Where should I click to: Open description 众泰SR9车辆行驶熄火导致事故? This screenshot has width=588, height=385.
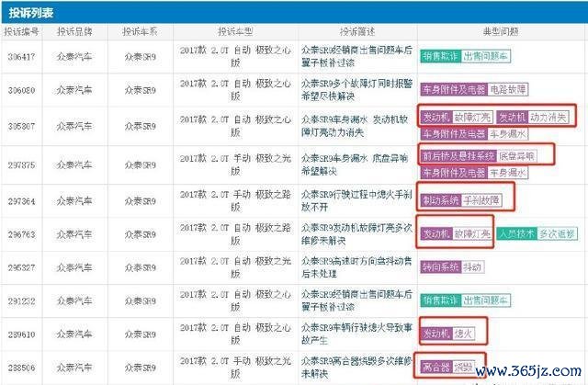pyautogui.click(x=356, y=334)
